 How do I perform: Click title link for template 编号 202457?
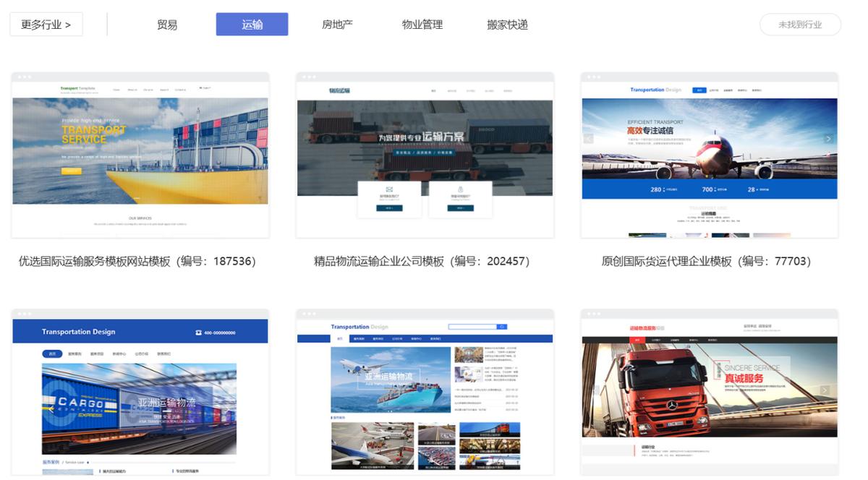[x=422, y=261]
